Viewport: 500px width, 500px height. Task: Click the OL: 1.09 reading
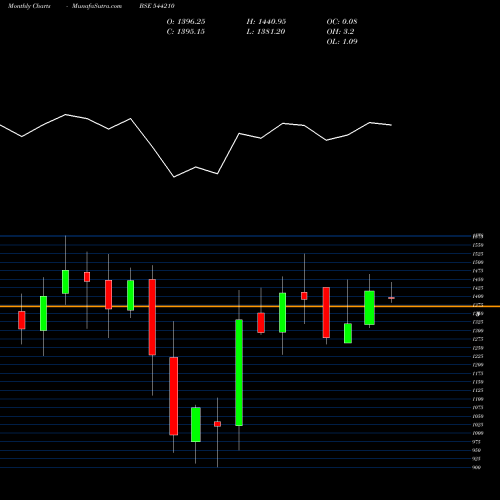(342, 42)
